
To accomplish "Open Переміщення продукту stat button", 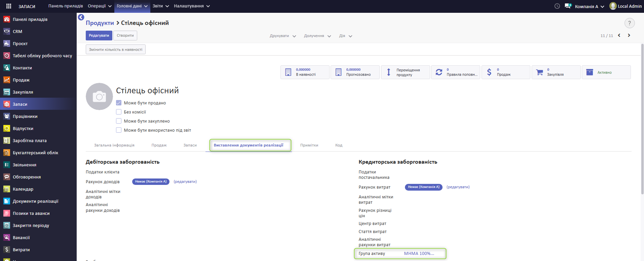I will tap(405, 72).
